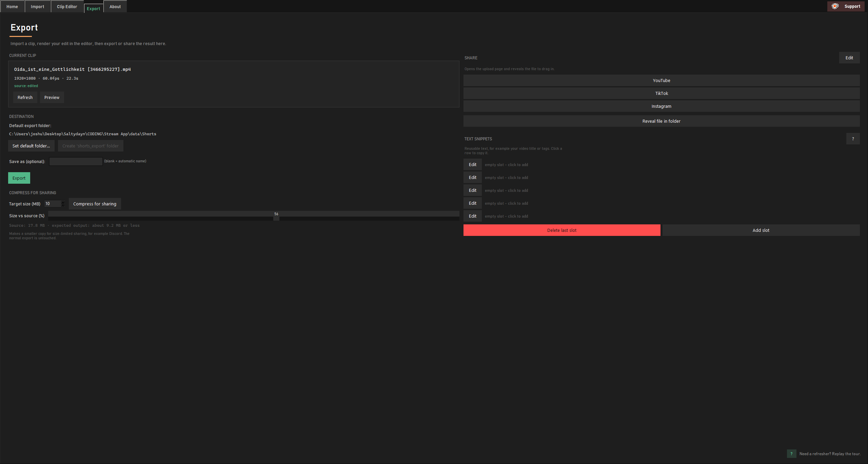Click third 'empty slot - click to add' row
Viewport: 868px width, 464px height.
coord(506,190)
